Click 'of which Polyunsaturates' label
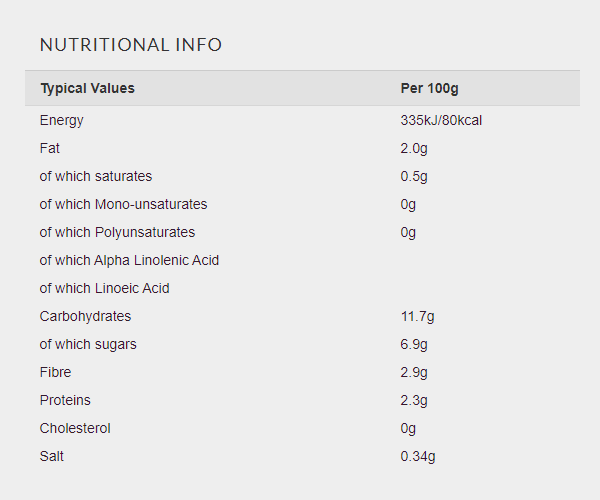This screenshot has height=500, width=600. [x=117, y=232]
